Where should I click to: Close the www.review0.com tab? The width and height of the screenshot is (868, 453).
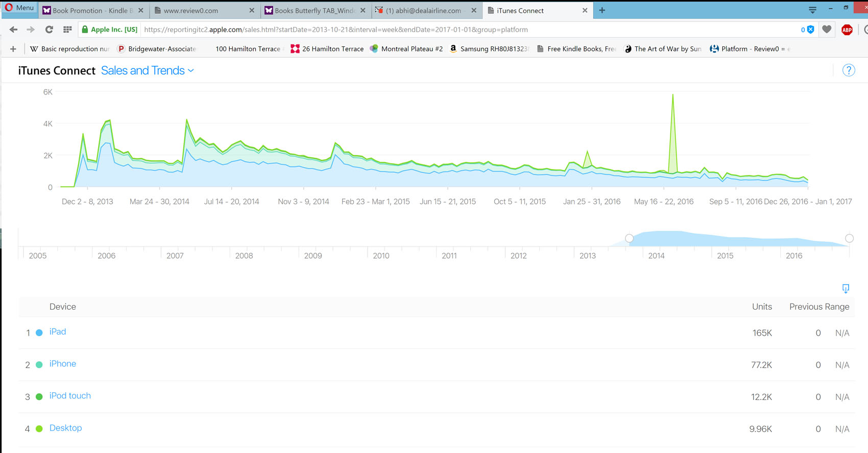pos(252,10)
